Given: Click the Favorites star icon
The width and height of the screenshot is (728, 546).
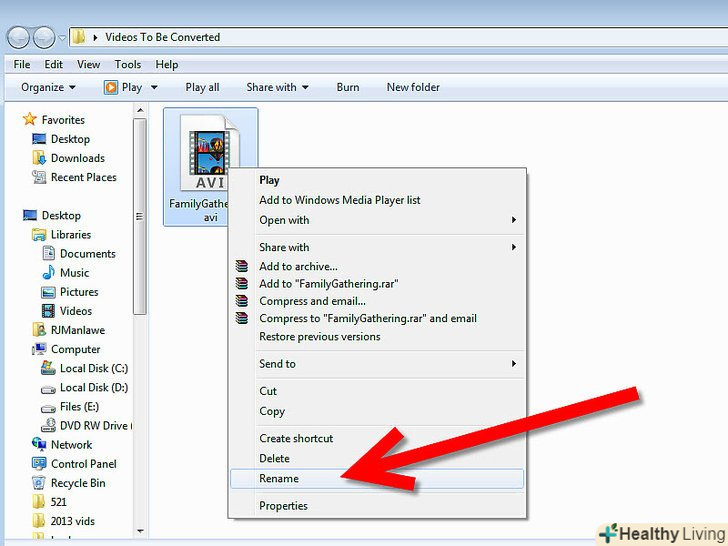Looking at the screenshot, I should coord(30,119).
